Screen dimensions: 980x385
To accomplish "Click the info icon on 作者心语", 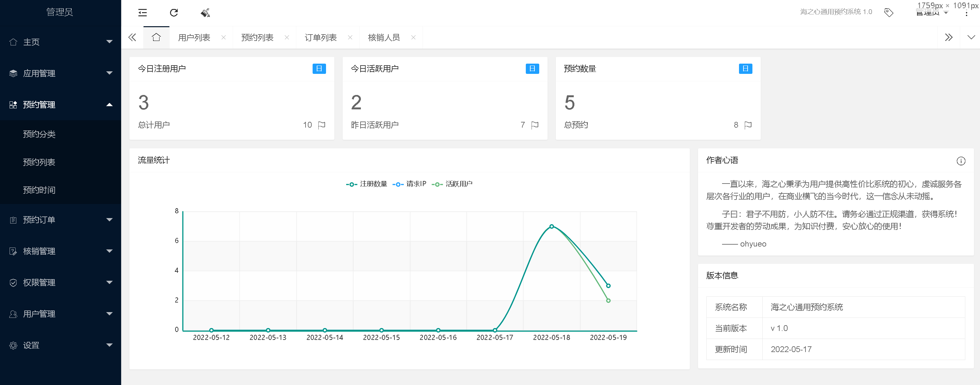I will (x=961, y=161).
